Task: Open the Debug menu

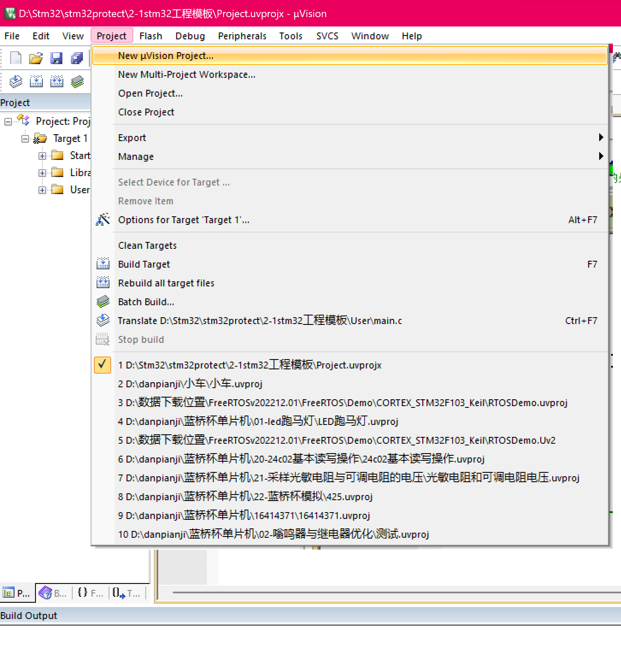Action: coord(190,36)
